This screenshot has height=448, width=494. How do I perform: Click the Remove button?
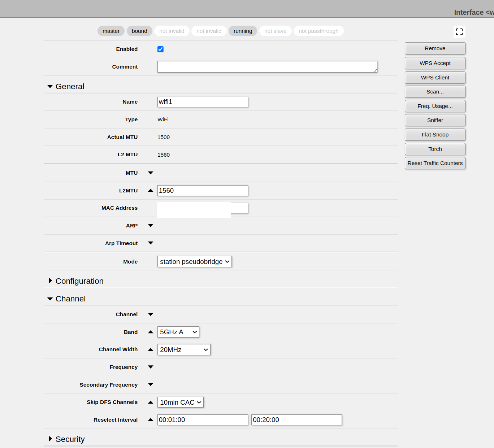435,48
